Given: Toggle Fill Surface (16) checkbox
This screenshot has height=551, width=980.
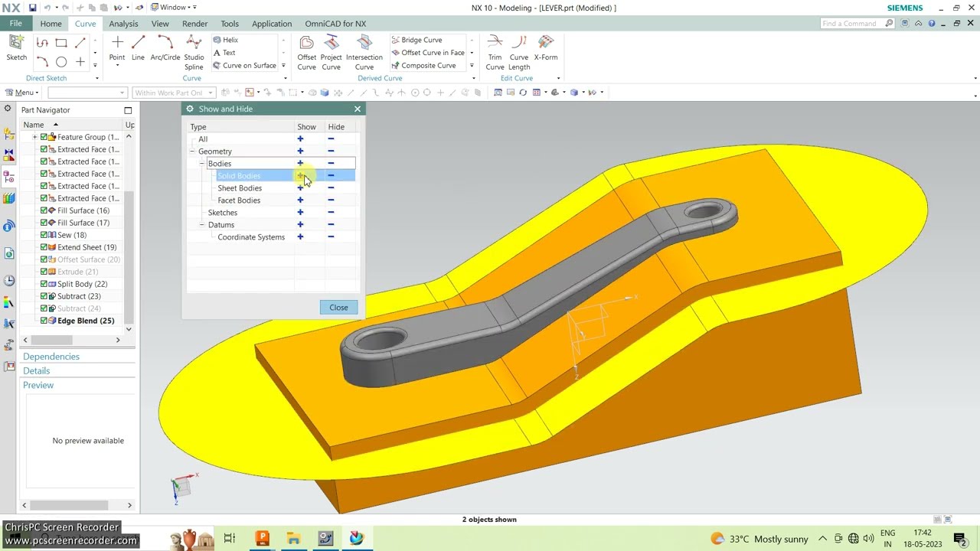Looking at the screenshot, I should (x=44, y=210).
